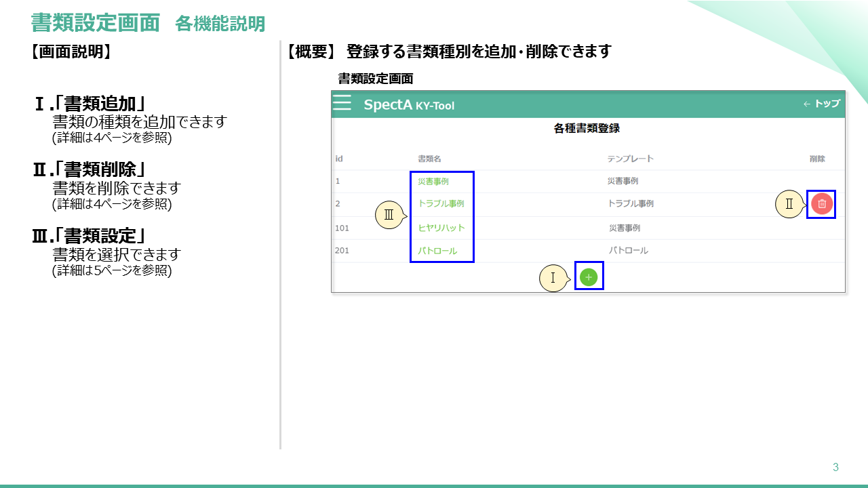Click callout label Ⅱ near the delete icon
The image size is (868, 488).
pyautogui.click(x=788, y=202)
